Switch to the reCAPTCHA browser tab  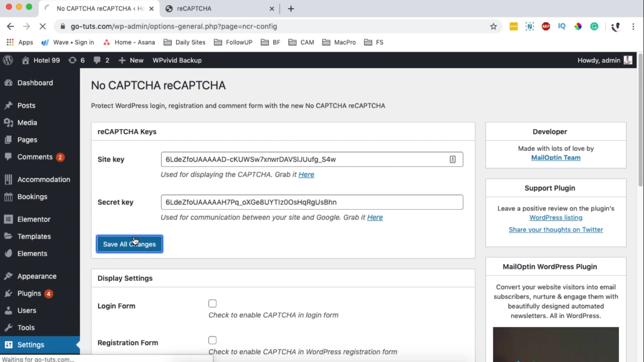tap(221, 8)
